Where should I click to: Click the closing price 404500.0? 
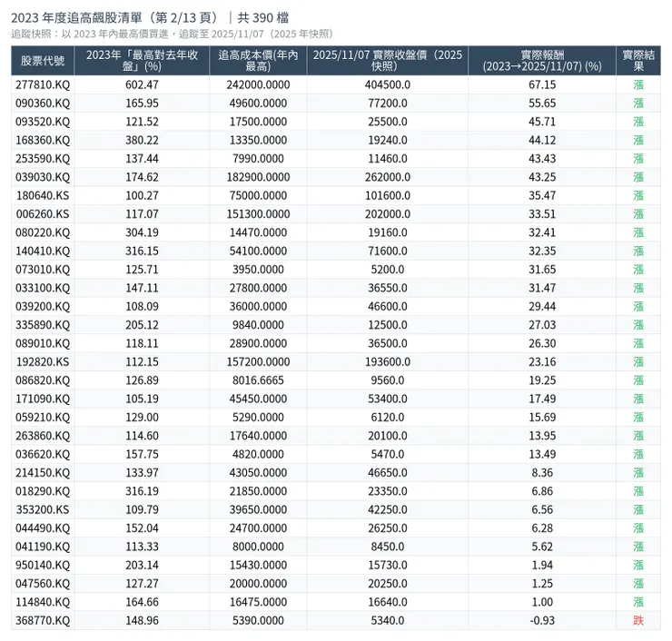388,84
